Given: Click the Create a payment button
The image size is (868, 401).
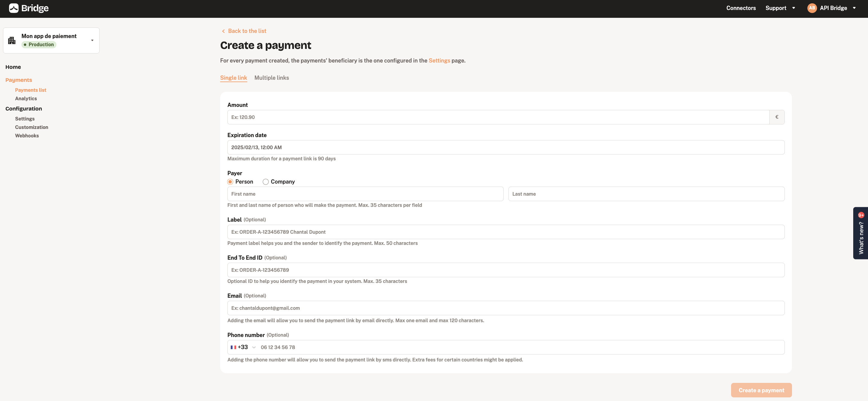Looking at the screenshot, I should click(x=761, y=390).
